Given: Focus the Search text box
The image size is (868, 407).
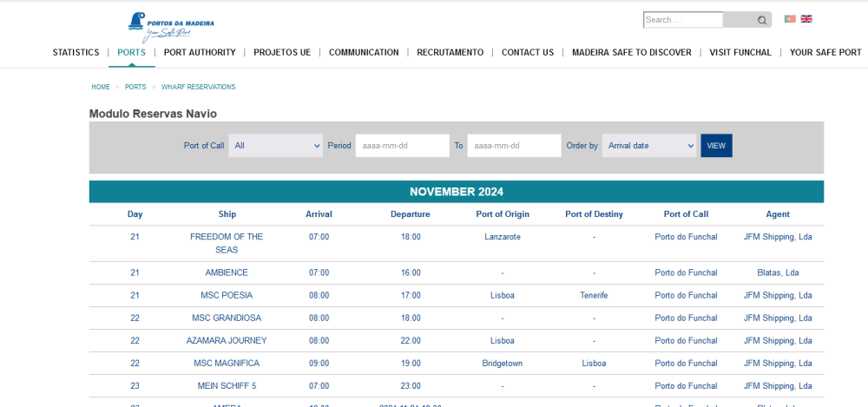Looking at the screenshot, I should tap(683, 20).
